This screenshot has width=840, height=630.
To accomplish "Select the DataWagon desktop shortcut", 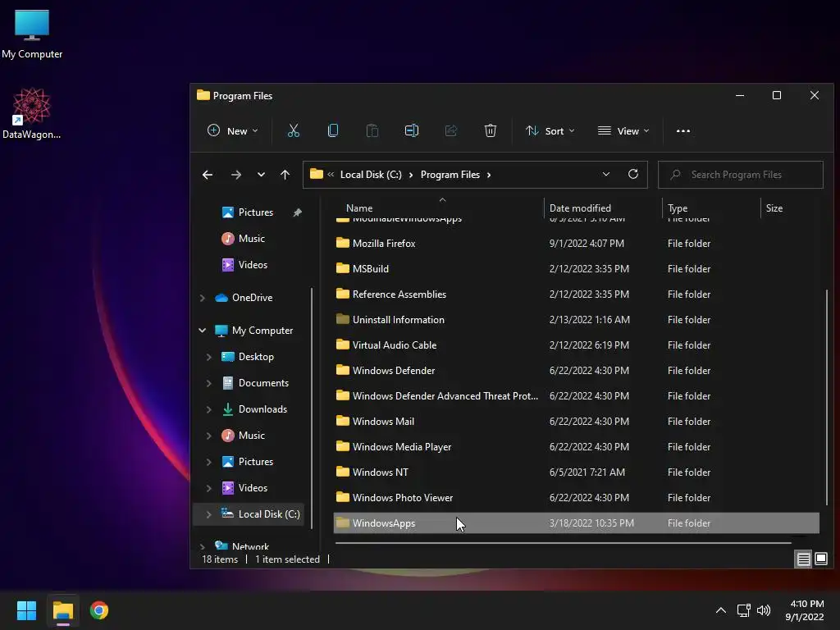I will point(32,113).
